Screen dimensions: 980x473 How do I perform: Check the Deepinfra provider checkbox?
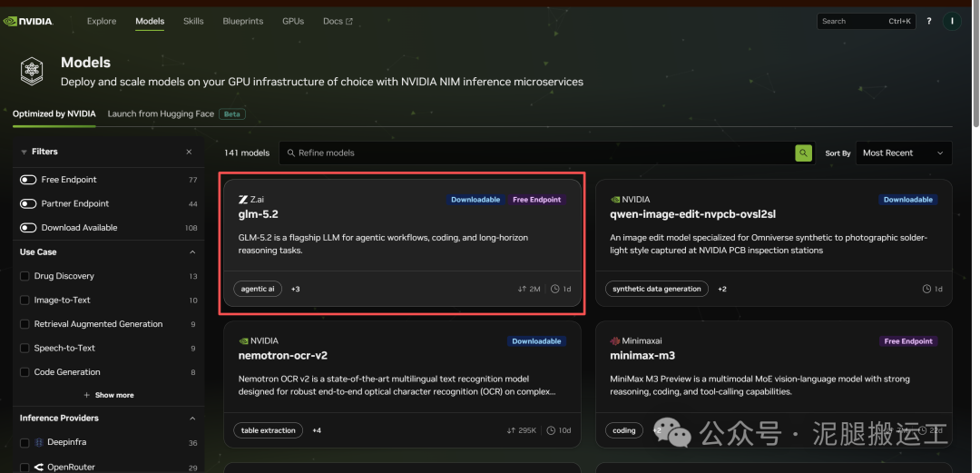(x=25, y=443)
